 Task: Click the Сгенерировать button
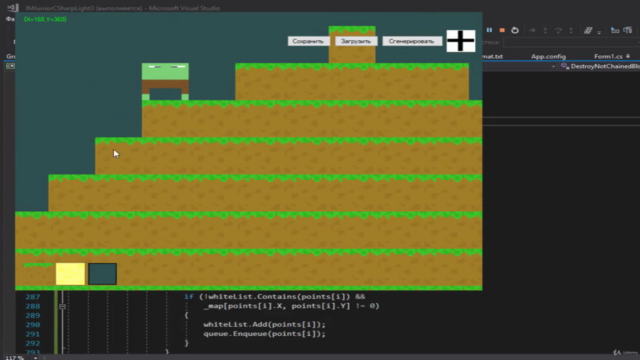tap(411, 41)
